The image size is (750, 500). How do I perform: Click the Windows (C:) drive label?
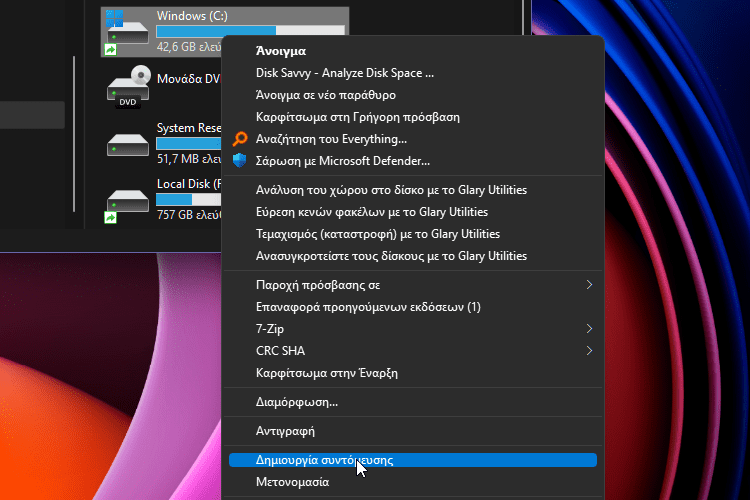(192, 16)
